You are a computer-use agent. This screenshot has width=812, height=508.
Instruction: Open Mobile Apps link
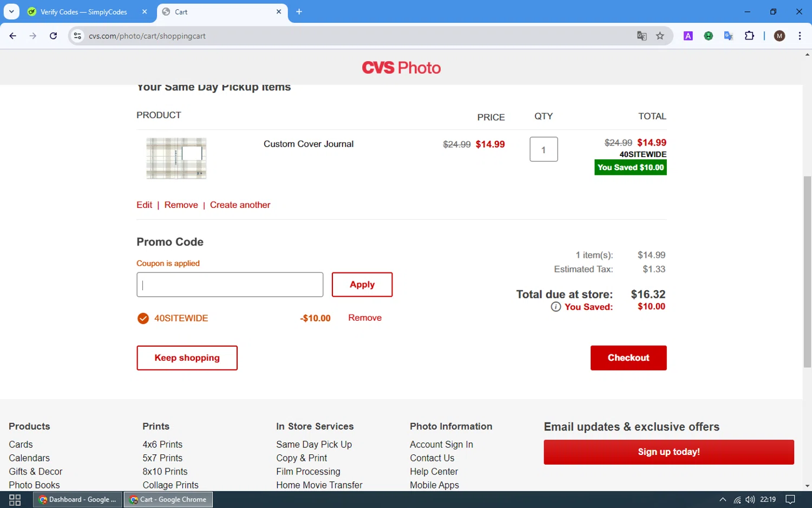(434, 485)
